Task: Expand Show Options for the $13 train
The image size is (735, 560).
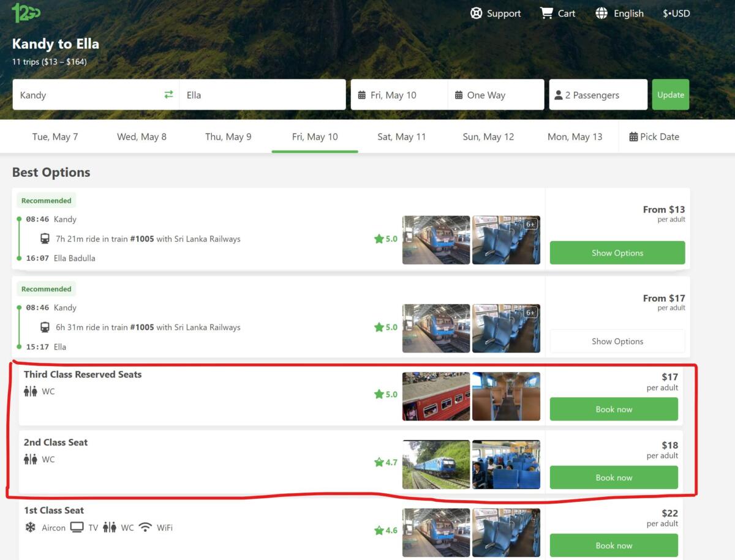Action: point(617,253)
